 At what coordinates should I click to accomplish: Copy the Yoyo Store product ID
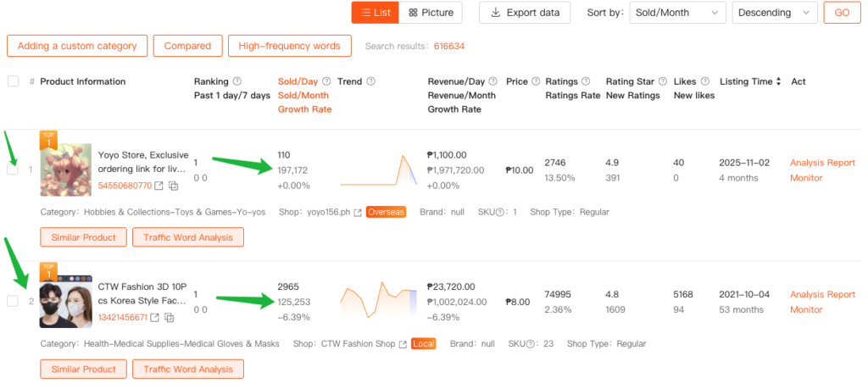(172, 186)
